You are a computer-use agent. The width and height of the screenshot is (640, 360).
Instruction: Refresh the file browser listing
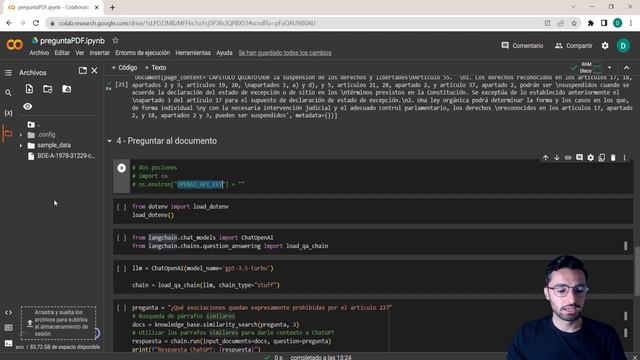[48, 89]
